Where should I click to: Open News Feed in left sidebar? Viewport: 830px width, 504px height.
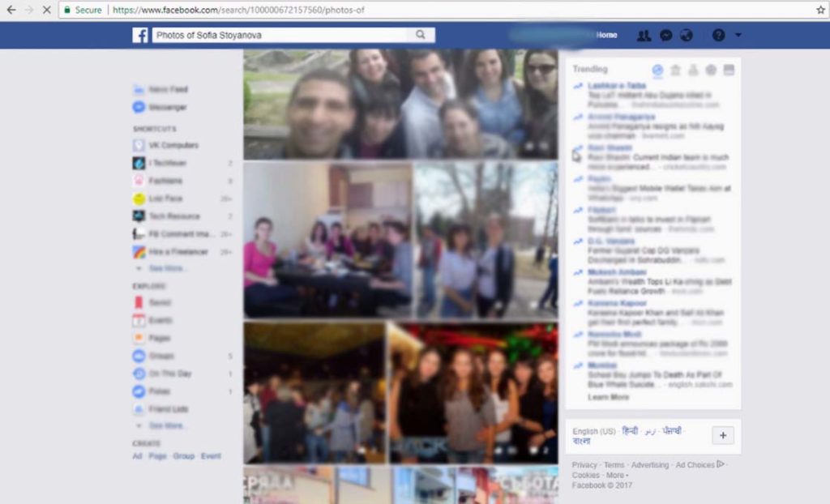pos(161,89)
